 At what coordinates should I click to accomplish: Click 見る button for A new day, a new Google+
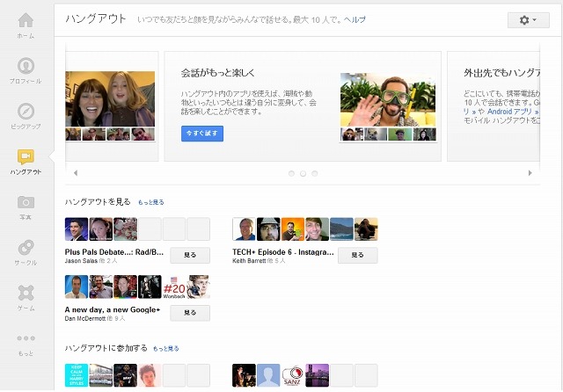tap(190, 313)
